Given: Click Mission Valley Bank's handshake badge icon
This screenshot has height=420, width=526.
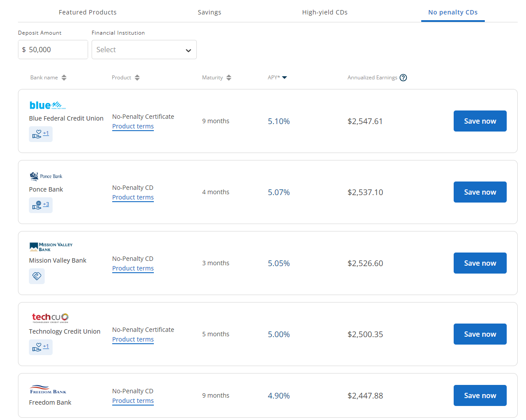Looking at the screenshot, I should tap(37, 276).
